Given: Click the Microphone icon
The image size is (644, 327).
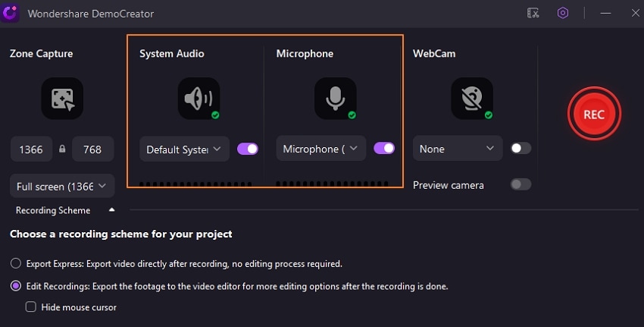Looking at the screenshot, I should click(x=335, y=99).
